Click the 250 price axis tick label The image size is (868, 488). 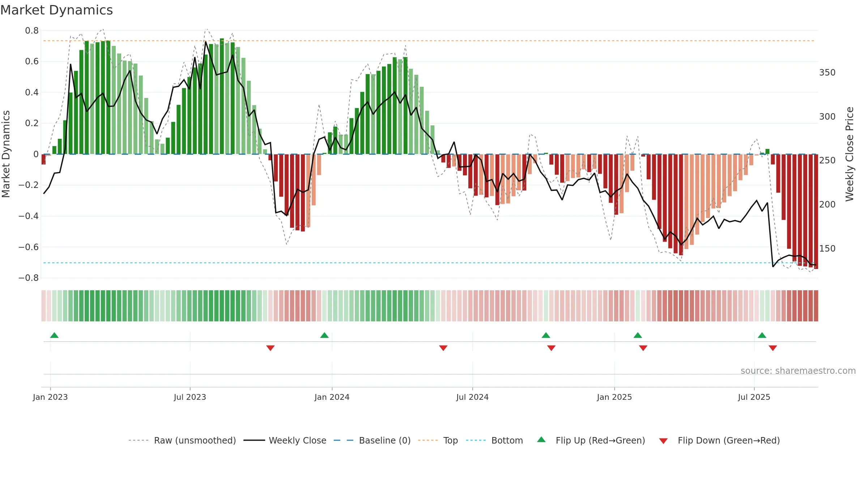pos(827,160)
